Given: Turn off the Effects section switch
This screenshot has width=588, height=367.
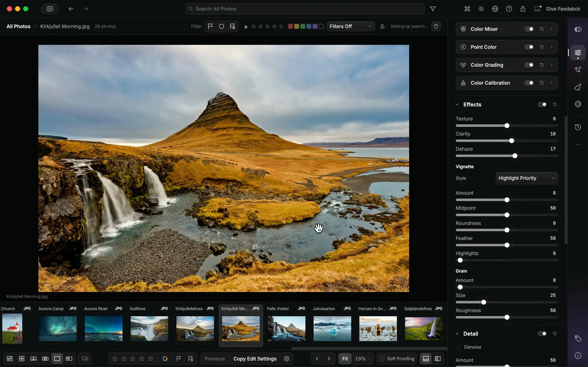Looking at the screenshot, I should (542, 104).
